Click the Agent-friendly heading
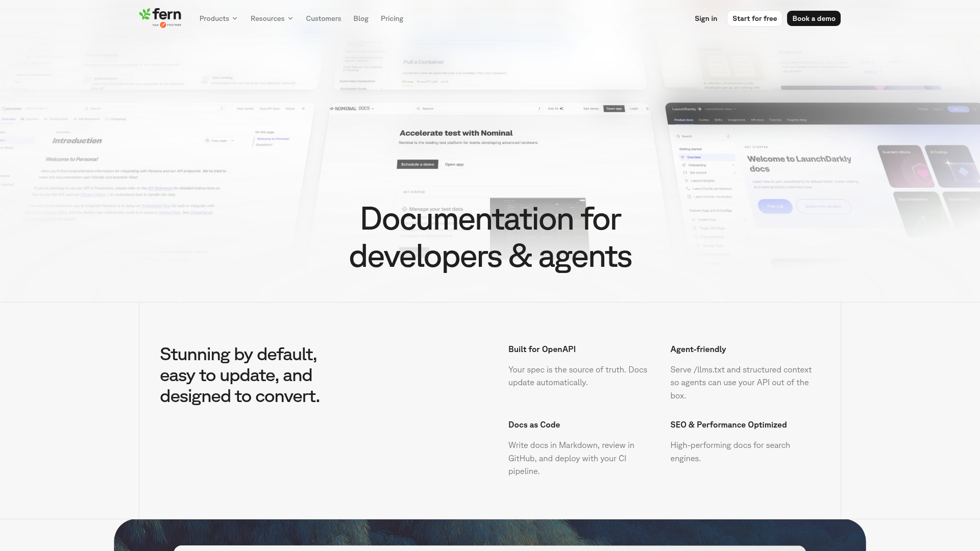 click(698, 349)
